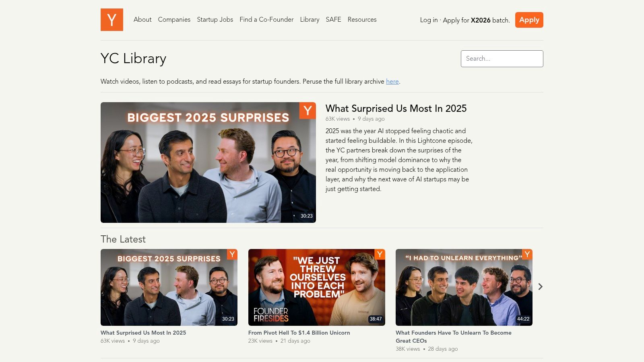The image size is (644, 362).
Task: Open the Resources menu
Action: pyautogui.click(x=362, y=20)
